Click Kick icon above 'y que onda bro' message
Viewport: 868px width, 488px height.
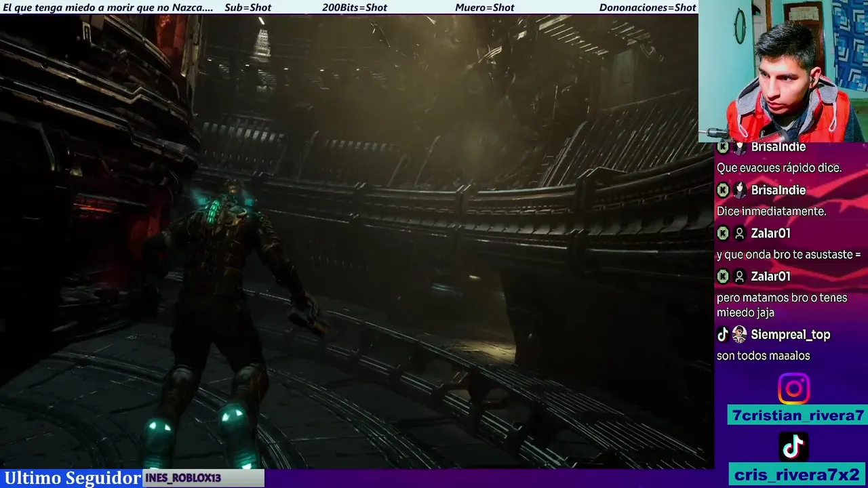(723, 233)
